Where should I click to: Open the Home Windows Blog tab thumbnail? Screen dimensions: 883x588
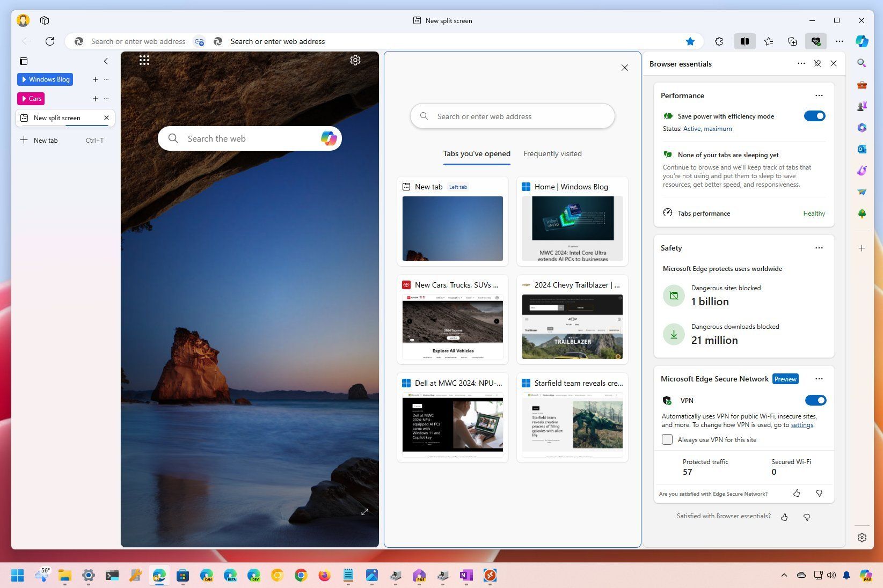click(571, 221)
